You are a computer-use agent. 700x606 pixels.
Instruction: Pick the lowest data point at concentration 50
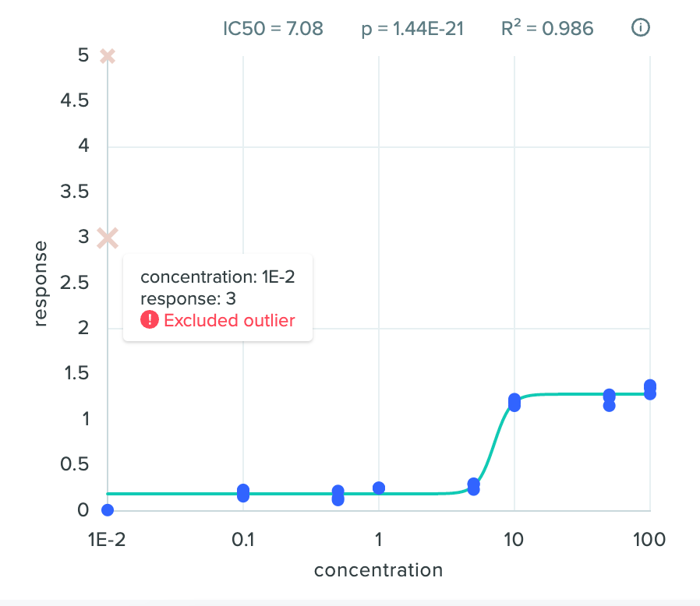pos(610,406)
